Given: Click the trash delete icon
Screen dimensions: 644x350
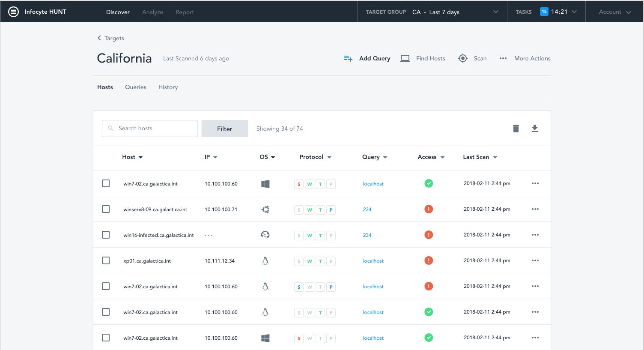Looking at the screenshot, I should (x=516, y=129).
